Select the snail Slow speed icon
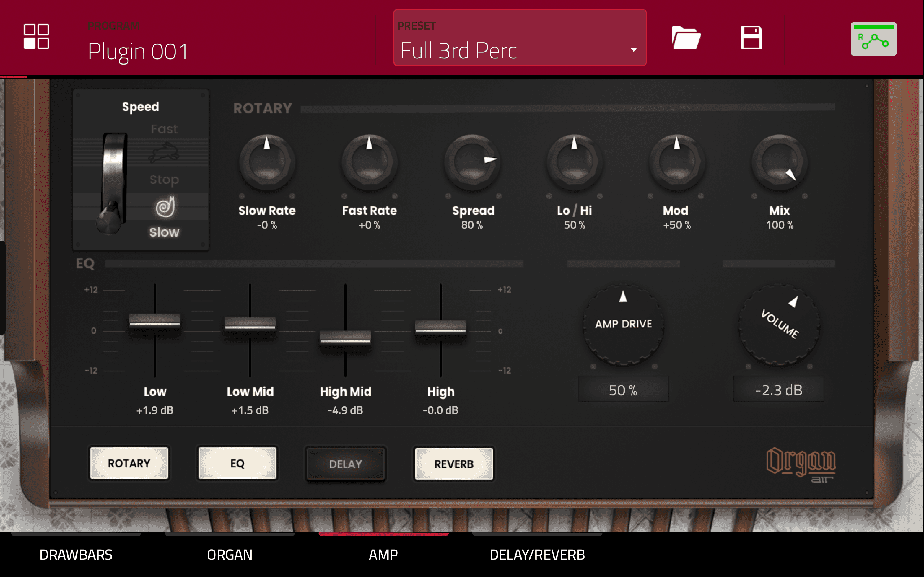The width and height of the screenshot is (924, 577). [165, 207]
